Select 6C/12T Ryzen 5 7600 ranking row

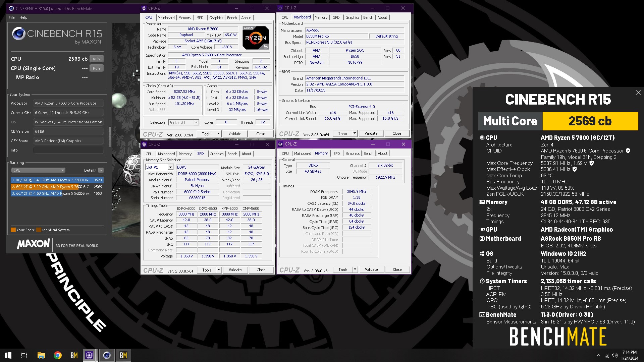(57, 187)
